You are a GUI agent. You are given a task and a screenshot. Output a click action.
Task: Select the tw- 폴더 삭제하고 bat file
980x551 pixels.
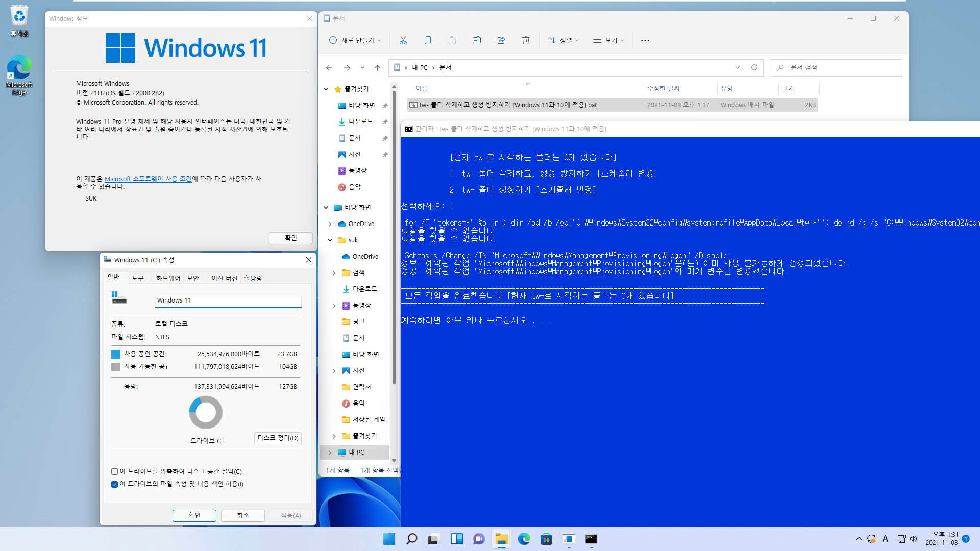(x=612, y=105)
